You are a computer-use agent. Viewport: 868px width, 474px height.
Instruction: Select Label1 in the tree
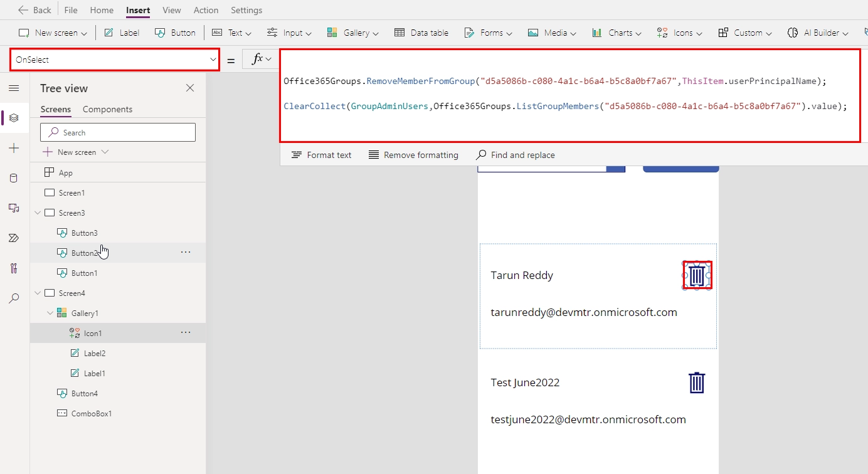click(118, 373)
